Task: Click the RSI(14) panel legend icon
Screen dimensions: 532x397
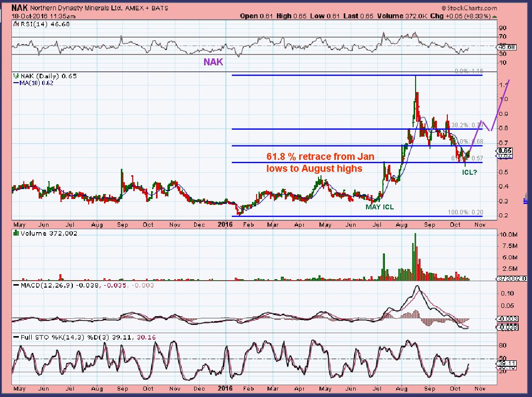Action: pyautogui.click(x=16, y=24)
